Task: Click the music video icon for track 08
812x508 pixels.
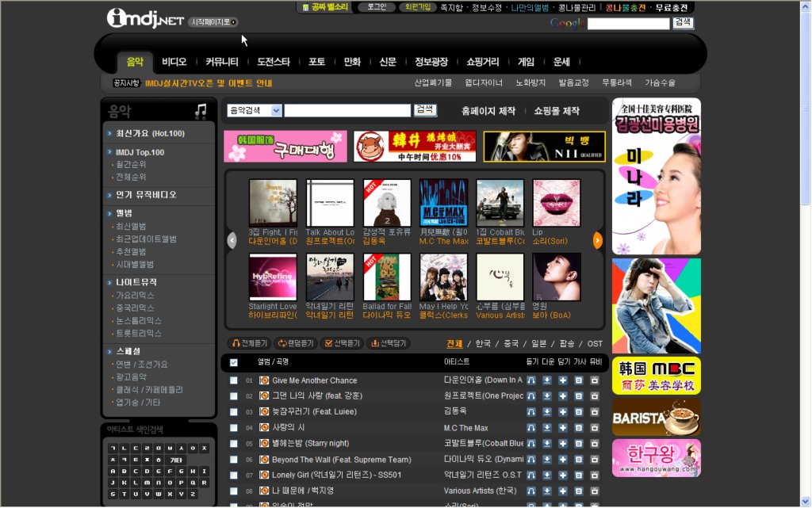Action: 595,491
